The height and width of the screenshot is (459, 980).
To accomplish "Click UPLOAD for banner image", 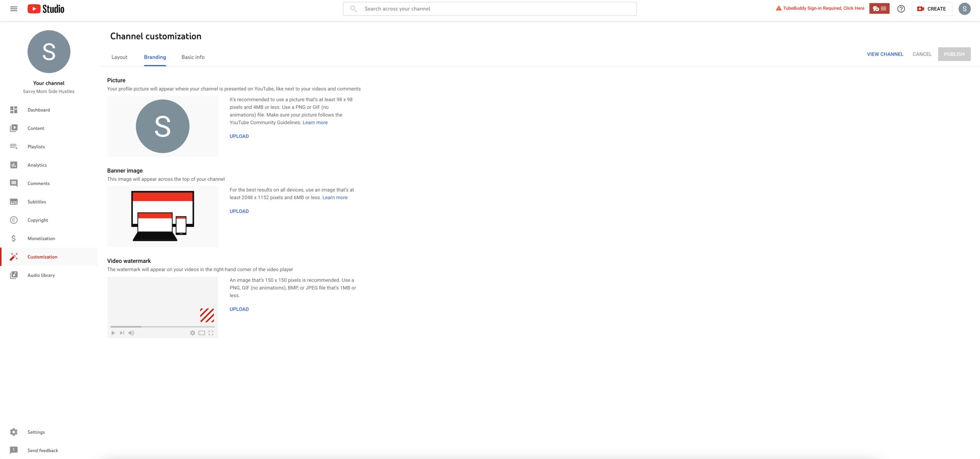I will click(239, 211).
